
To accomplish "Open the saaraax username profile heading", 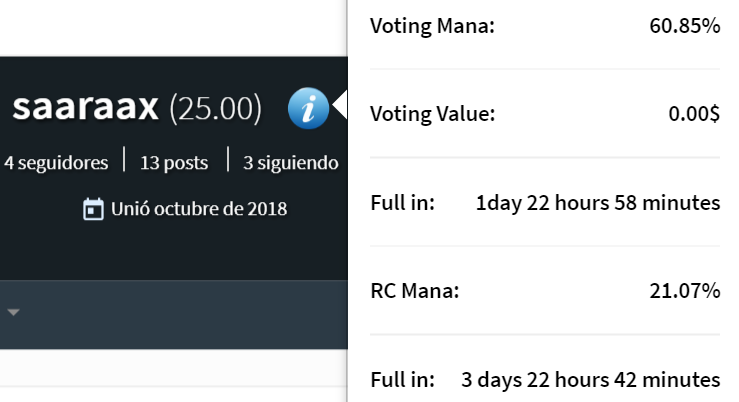I will click(85, 108).
